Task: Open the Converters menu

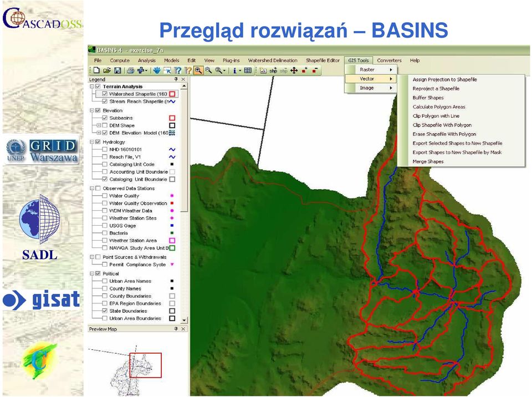Action: tap(389, 60)
